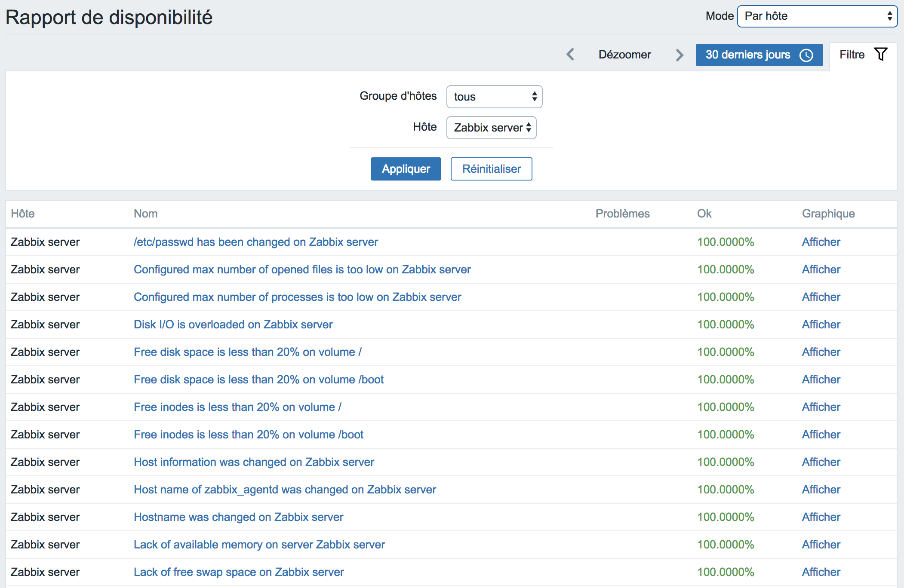904x588 pixels.
Task: Open 'Lack of available memory on server' link
Action: 259,545
